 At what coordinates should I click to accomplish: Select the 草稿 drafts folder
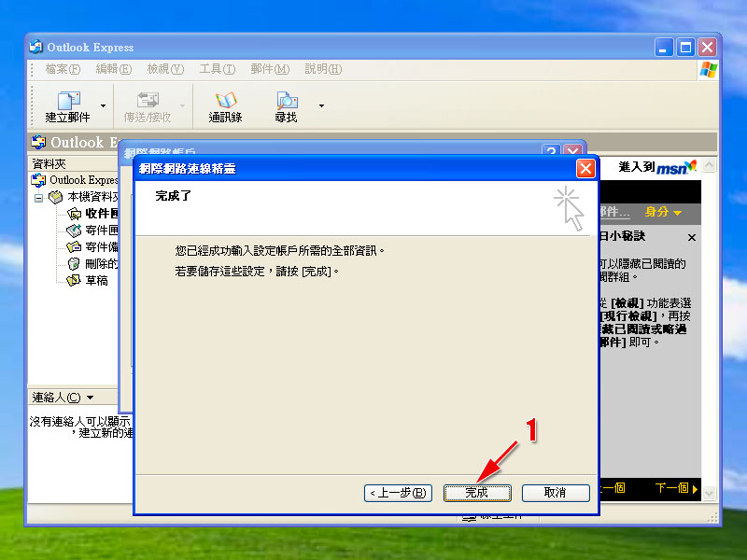[88, 281]
